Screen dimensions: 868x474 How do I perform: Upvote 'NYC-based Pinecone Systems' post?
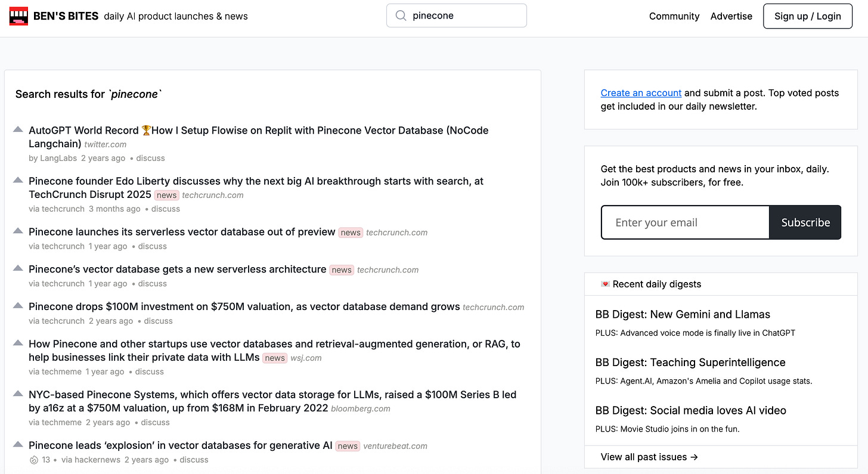coord(18,394)
